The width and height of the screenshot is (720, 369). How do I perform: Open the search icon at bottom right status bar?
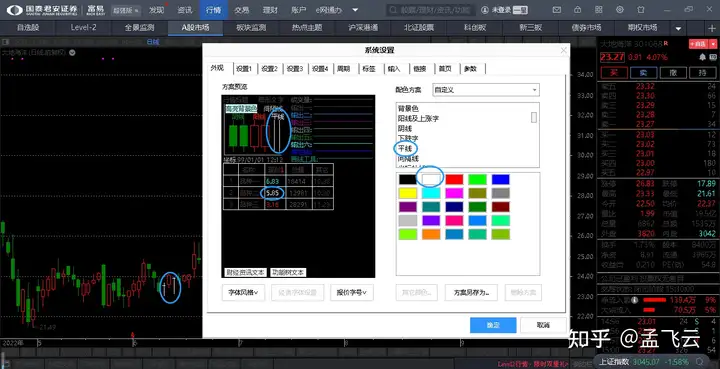coord(699,361)
